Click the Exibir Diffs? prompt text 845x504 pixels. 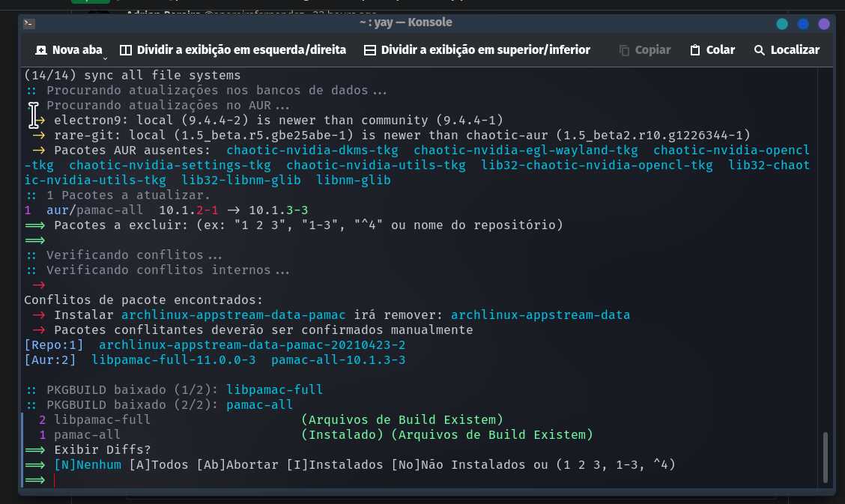point(103,449)
